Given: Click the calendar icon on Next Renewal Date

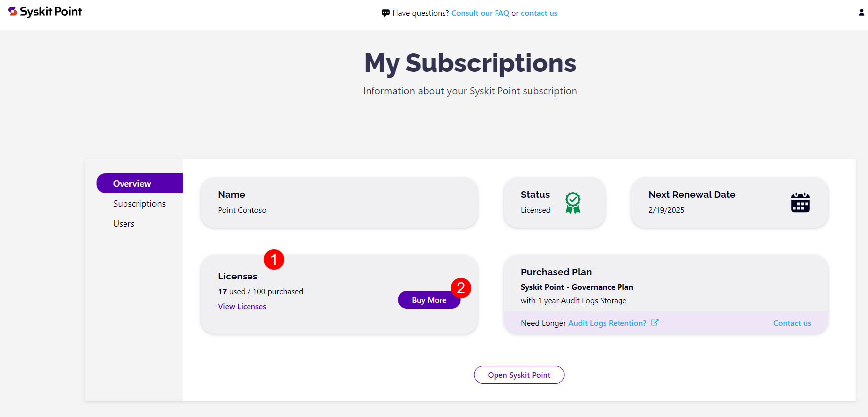Looking at the screenshot, I should (x=800, y=203).
